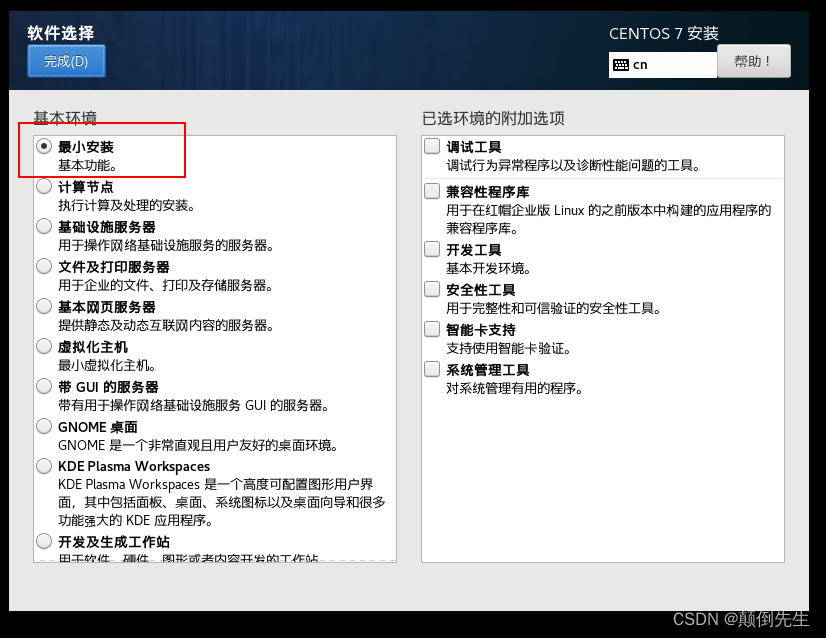The width and height of the screenshot is (826, 638).
Task: Select 基础设施服务器 radio button
Action: tap(44, 226)
